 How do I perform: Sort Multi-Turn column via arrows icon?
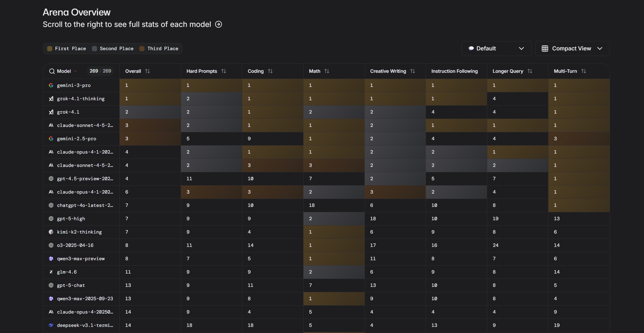[x=584, y=71]
